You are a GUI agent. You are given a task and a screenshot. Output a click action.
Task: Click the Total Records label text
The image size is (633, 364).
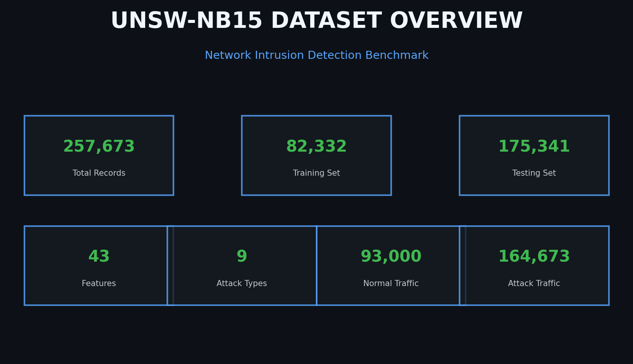point(99,173)
